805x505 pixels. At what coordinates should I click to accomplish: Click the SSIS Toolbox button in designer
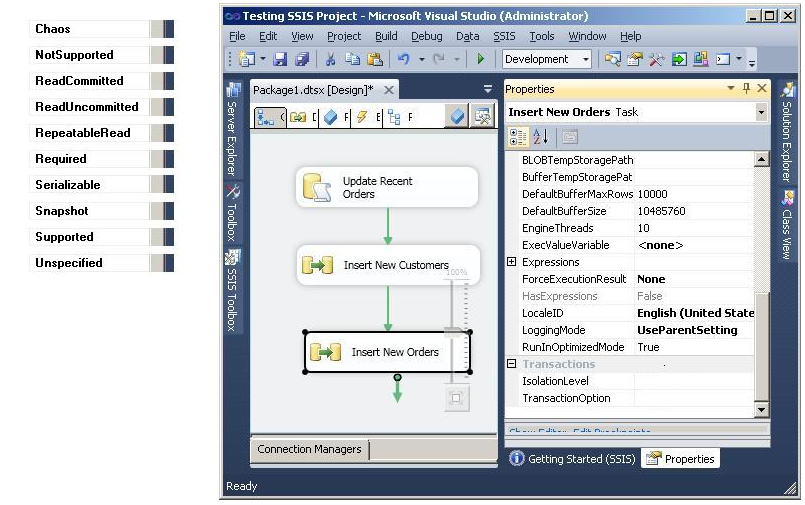coord(482,116)
